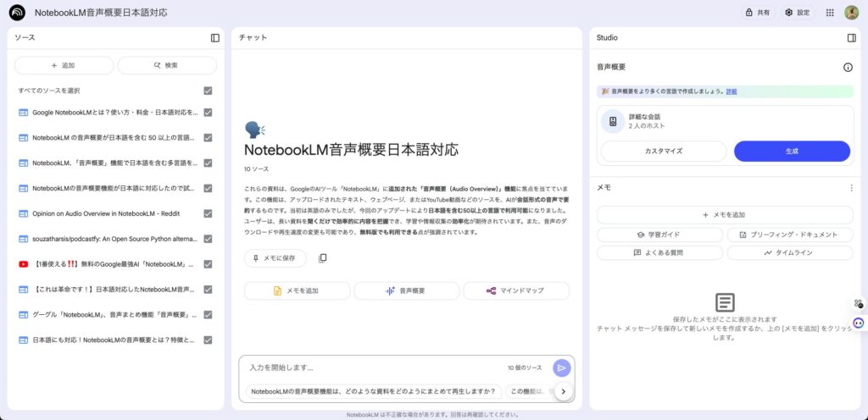
Task: Click the round floating assistant icon
Action: point(859,323)
